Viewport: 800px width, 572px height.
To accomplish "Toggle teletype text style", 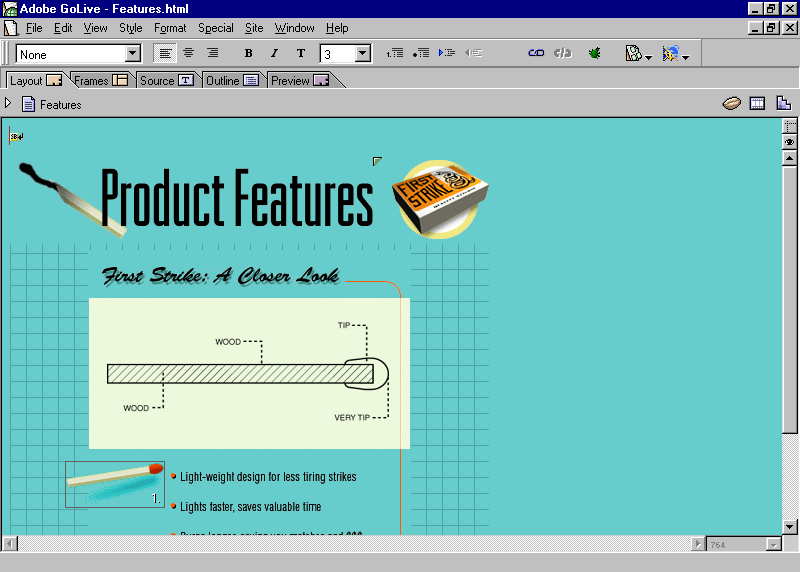I will [x=301, y=53].
